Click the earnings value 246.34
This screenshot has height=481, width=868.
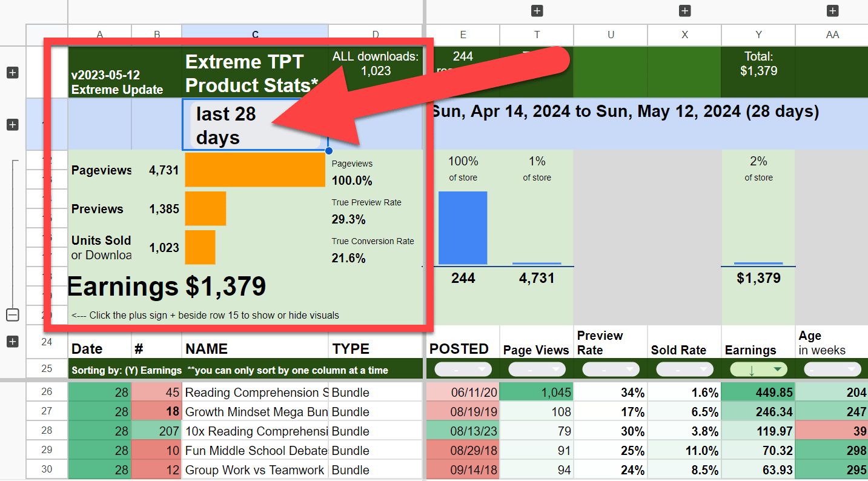tap(758, 411)
